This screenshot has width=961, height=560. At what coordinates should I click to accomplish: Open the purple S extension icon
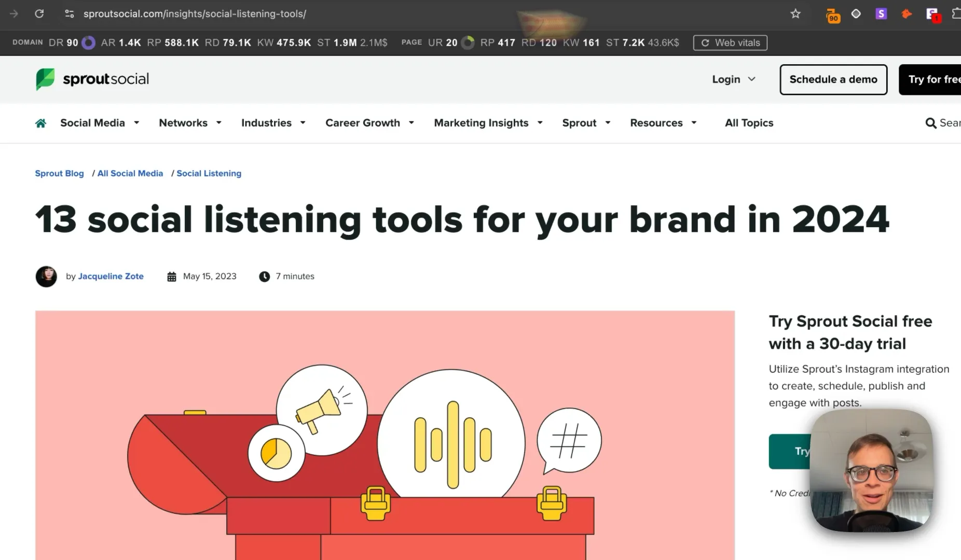[x=881, y=13]
